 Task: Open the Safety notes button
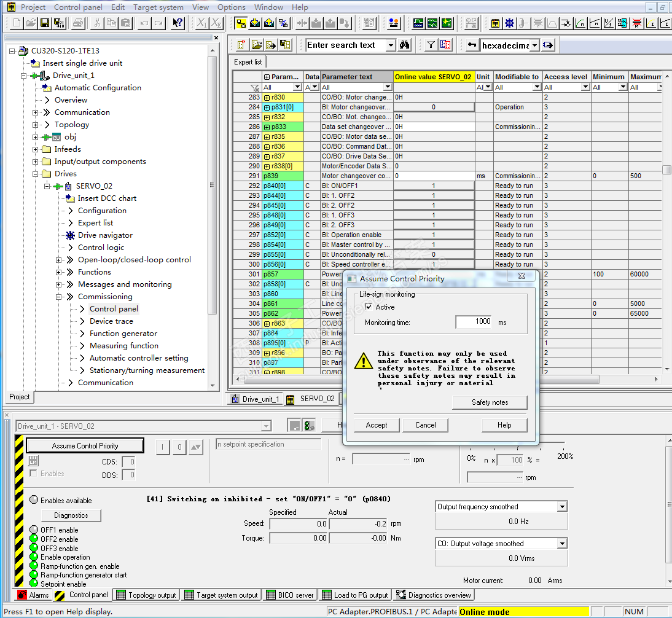(x=490, y=402)
